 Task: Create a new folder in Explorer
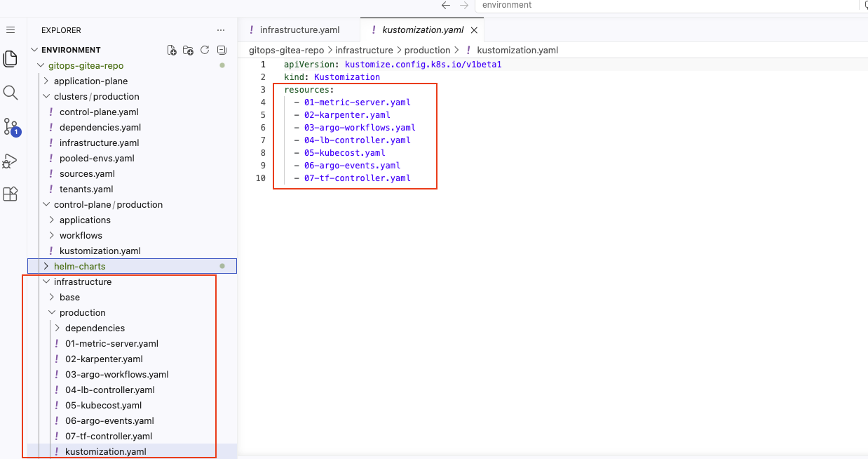(x=188, y=50)
